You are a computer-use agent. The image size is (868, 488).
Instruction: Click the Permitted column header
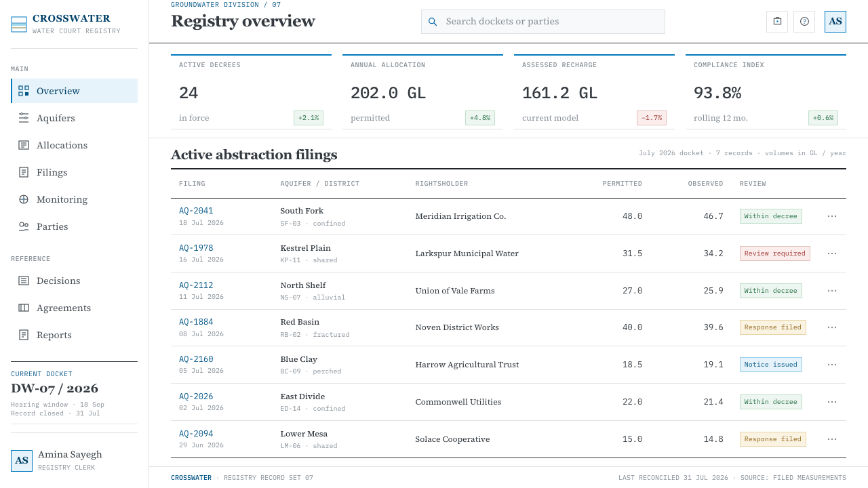623,184
